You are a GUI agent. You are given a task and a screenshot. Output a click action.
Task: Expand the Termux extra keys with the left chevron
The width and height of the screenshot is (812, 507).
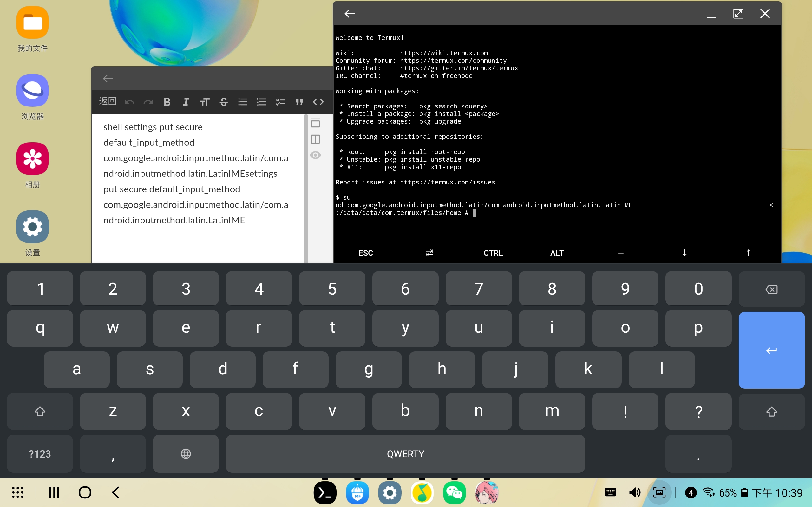click(x=771, y=205)
